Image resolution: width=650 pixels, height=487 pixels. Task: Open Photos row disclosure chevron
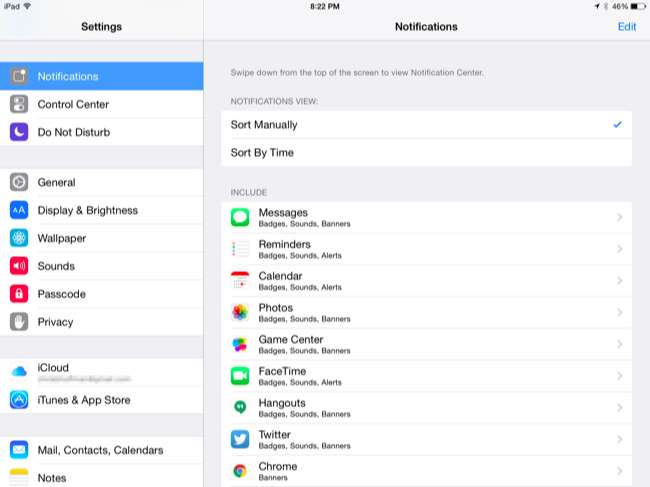tap(620, 312)
